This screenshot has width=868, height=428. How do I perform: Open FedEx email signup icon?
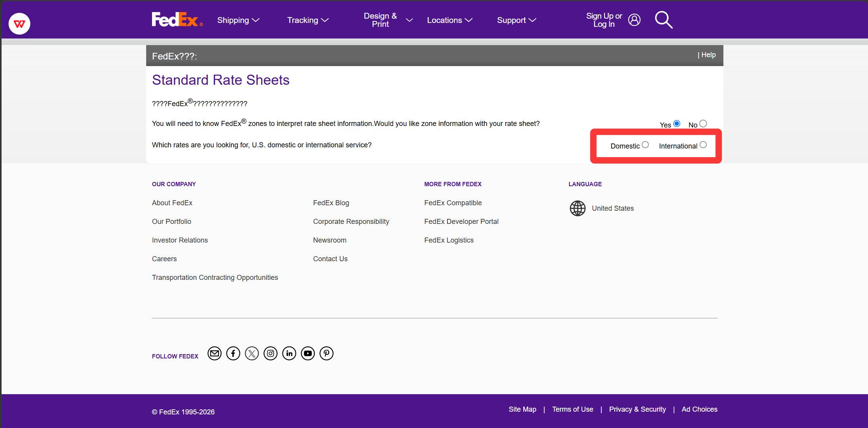[215, 353]
